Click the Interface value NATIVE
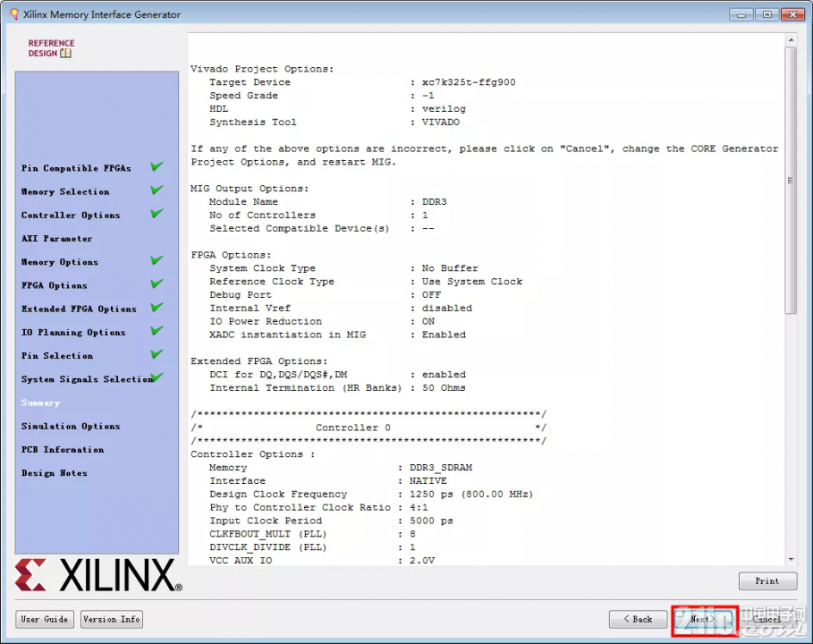The image size is (813, 644). pyautogui.click(x=428, y=480)
